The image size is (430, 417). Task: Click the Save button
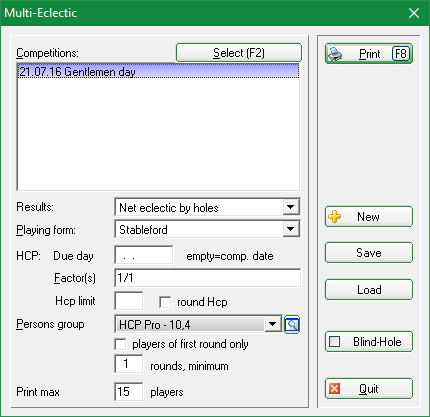(369, 253)
